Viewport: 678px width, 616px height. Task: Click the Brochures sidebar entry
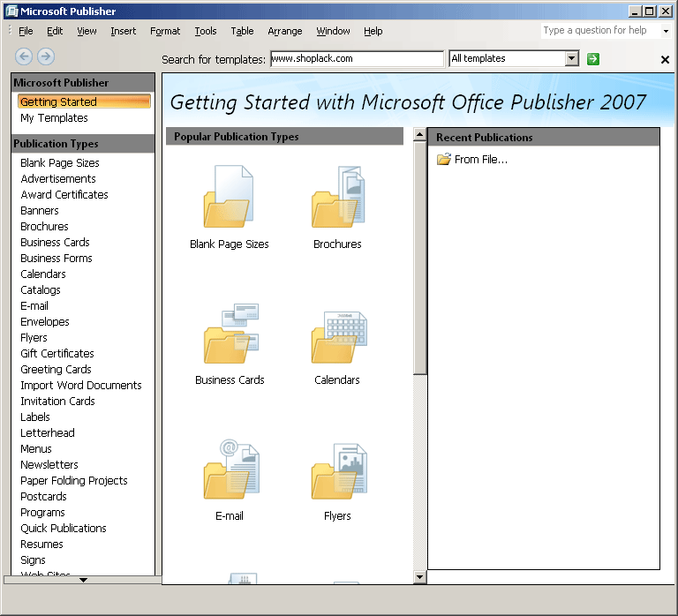pos(44,227)
